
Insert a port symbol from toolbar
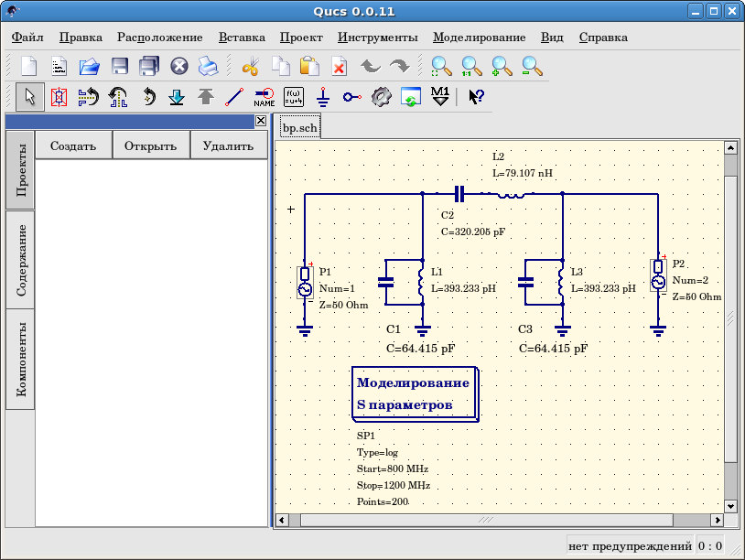(351, 96)
